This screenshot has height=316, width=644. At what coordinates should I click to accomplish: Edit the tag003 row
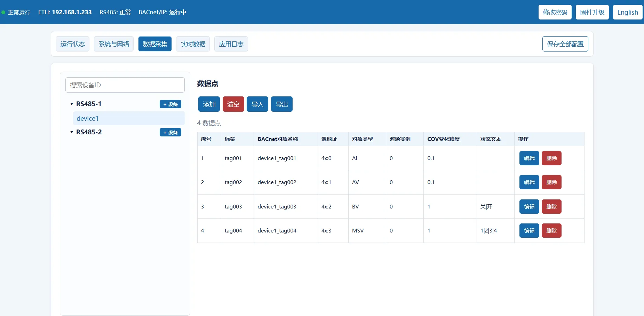pos(529,206)
